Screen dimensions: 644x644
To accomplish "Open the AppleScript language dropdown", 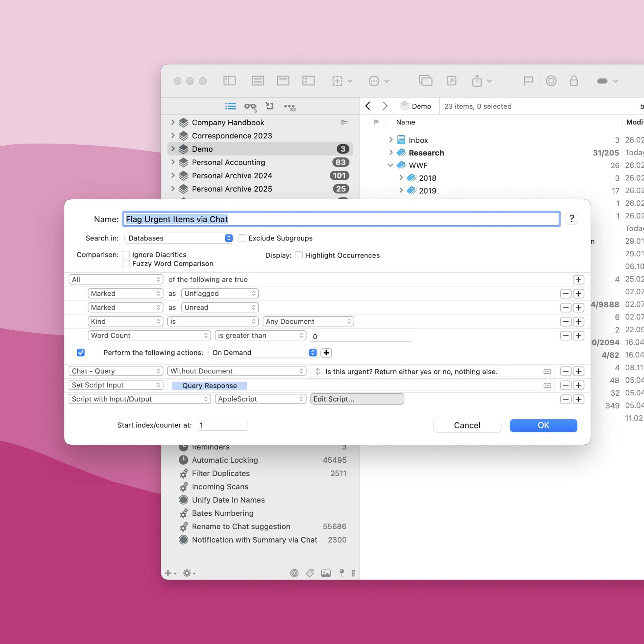I will (261, 399).
